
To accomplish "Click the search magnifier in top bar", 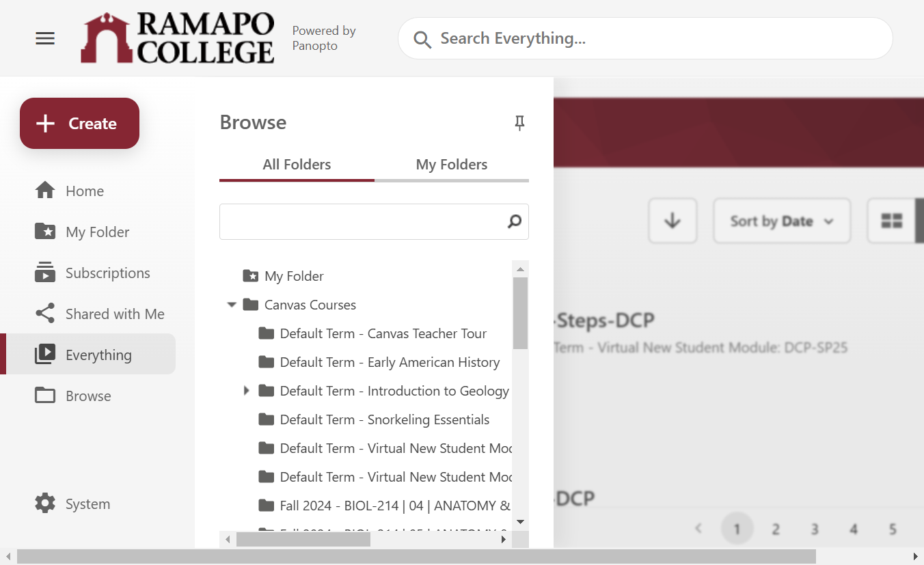I will (x=422, y=39).
